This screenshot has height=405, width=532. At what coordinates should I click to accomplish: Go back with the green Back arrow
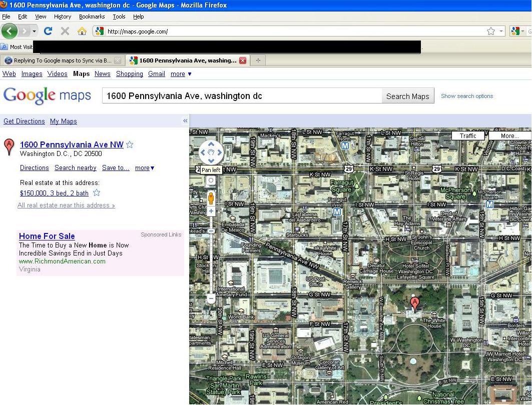10,31
